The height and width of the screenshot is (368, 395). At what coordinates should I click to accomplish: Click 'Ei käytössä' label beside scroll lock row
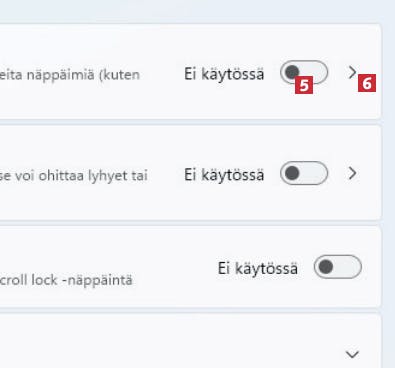(x=258, y=268)
